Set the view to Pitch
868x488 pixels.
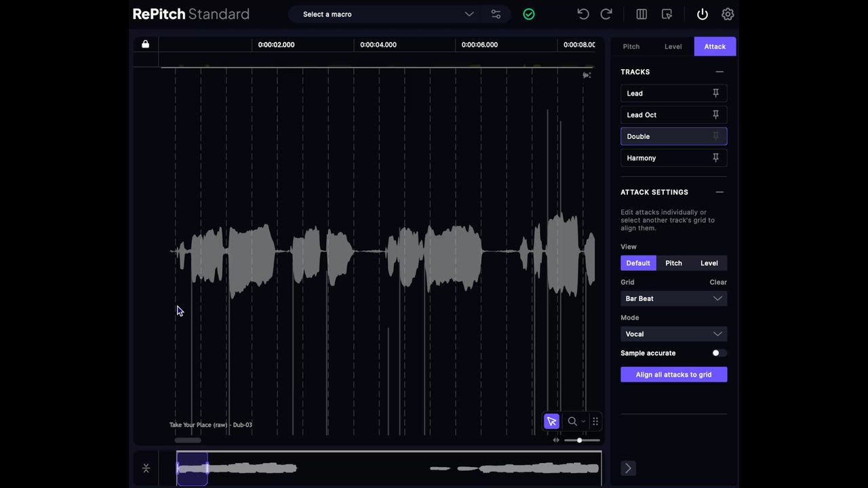point(673,263)
